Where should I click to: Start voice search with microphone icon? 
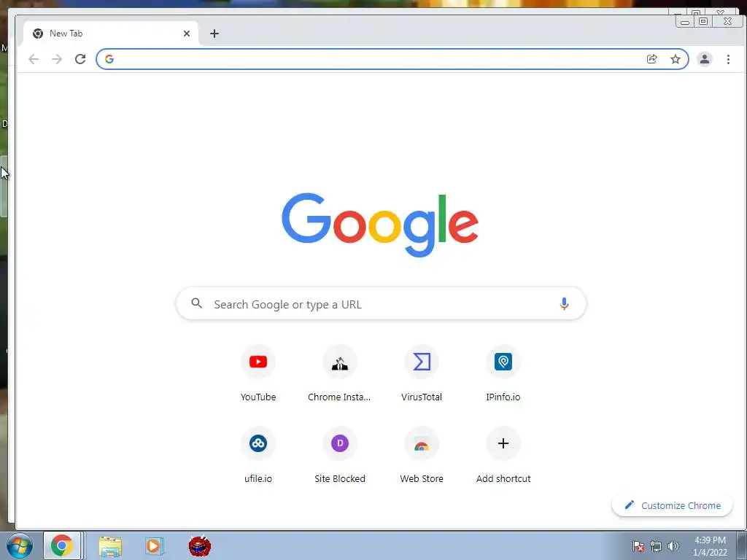564,303
